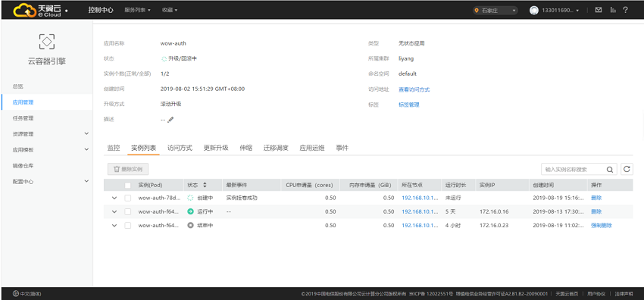The width and height of the screenshot is (644, 300).
Task: Click the 天翼云 e Cloud logo
Action: (x=37, y=10)
